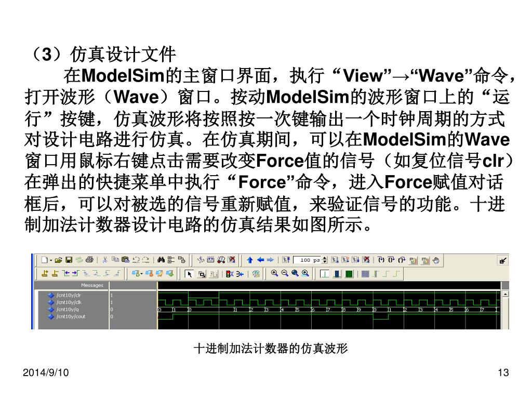Click the Zoom Full dark magnifier icon
Viewport: 532px width, 399px height.
[x=295, y=273]
